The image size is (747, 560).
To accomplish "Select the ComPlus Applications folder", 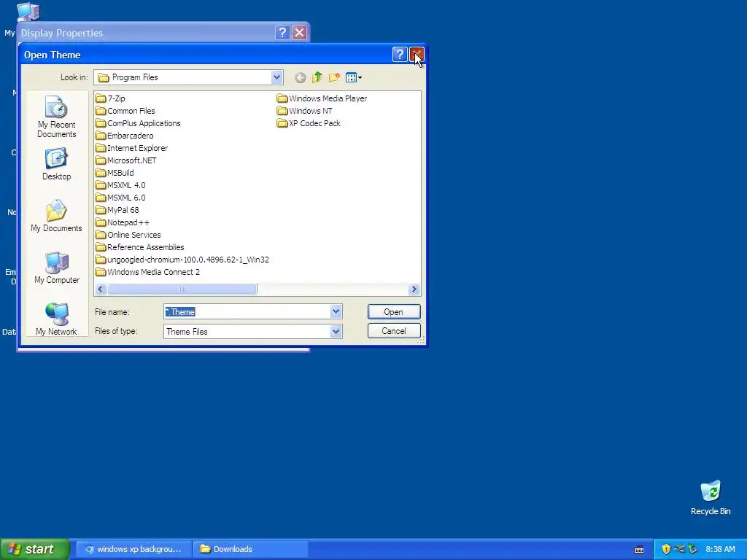I will pos(138,123).
